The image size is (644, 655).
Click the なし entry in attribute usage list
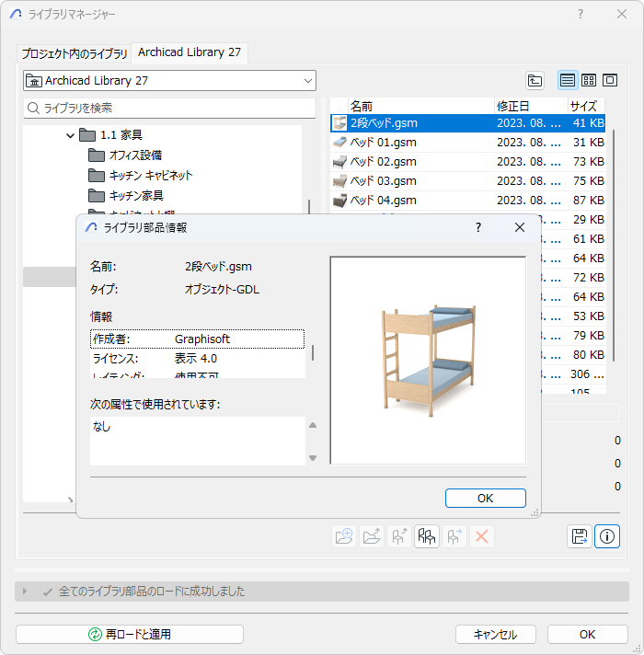[101, 427]
